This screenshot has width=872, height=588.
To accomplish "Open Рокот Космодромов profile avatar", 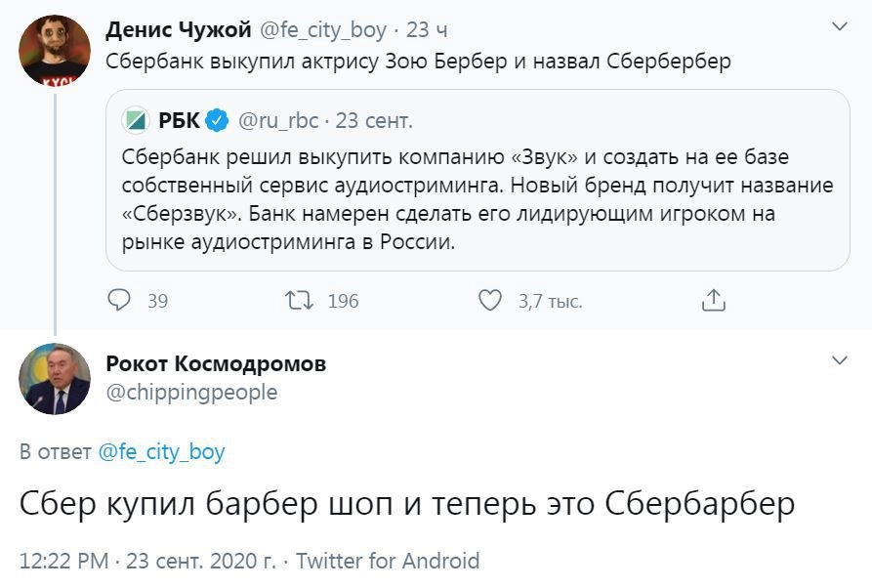I will 55,379.
